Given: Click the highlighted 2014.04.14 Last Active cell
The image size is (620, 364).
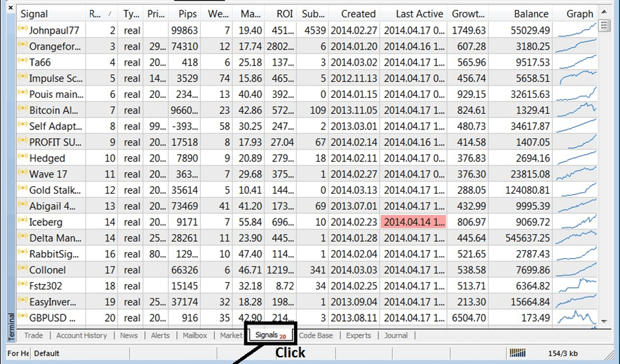Looking at the screenshot, I should pyautogui.click(x=413, y=222).
